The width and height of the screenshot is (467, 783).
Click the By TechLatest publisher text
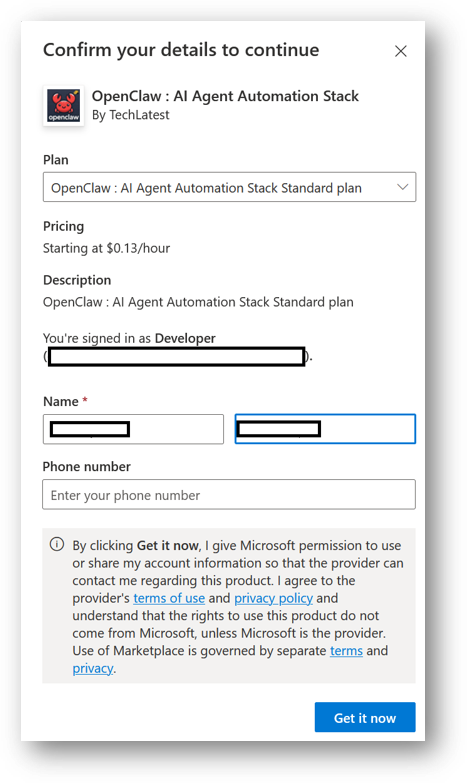(x=131, y=115)
